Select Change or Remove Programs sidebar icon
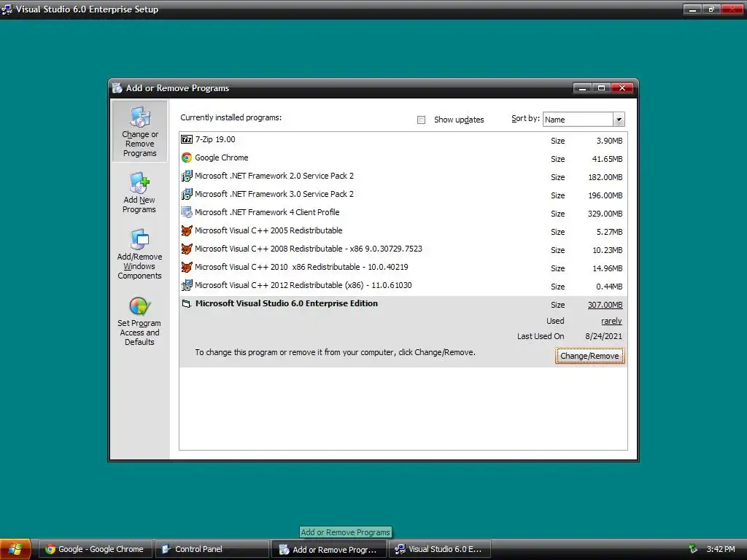This screenshot has height=560, width=747. click(139, 131)
